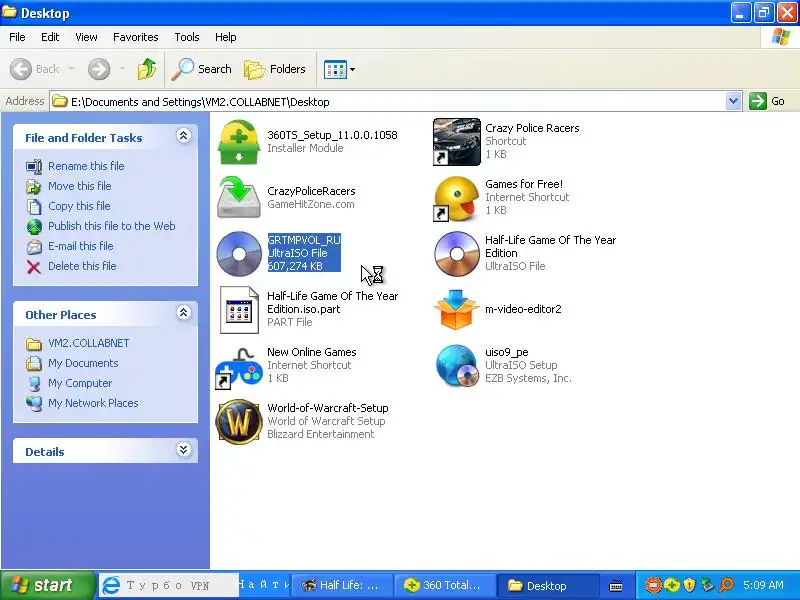Screen dimensions: 800x600
Task: Open the Views dropdown button
Action: tap(339, 69)
